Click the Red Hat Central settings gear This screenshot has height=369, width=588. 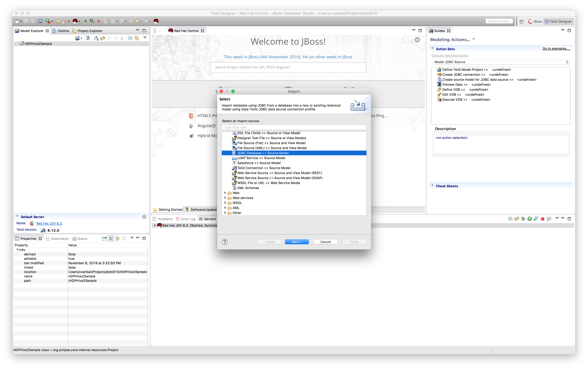pyautogui.click(x=417, y=40)
